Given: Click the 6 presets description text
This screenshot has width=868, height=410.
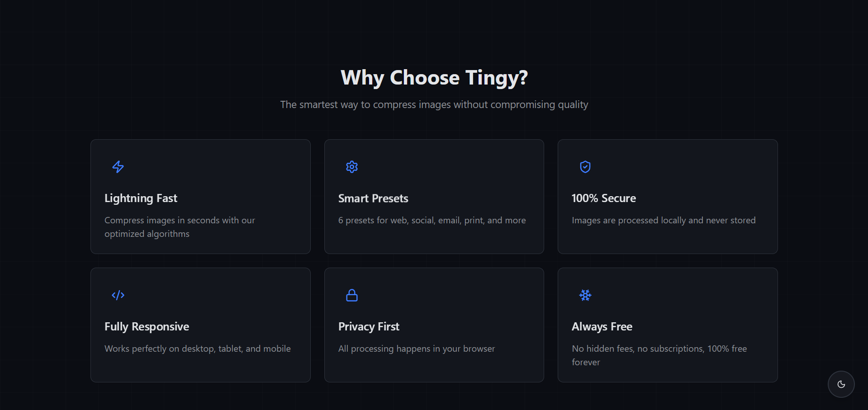Looking at the screenshot, I should (432, 221).
